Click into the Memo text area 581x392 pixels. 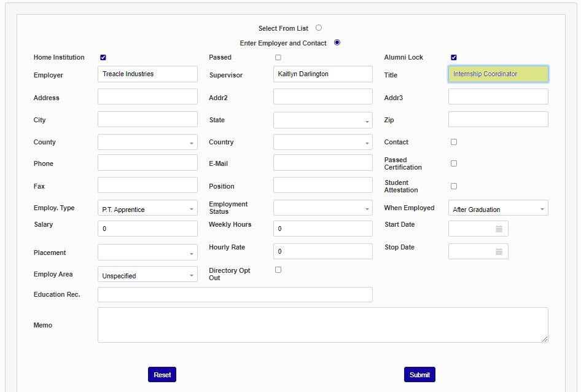coord(322,325)
